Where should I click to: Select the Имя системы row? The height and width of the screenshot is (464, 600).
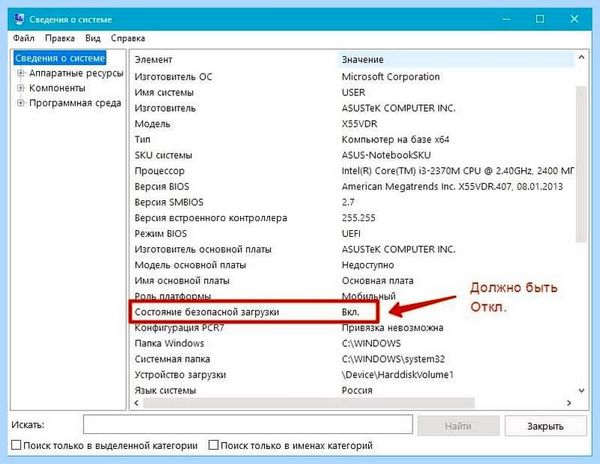pyautogui.click(x=354, y=93)
